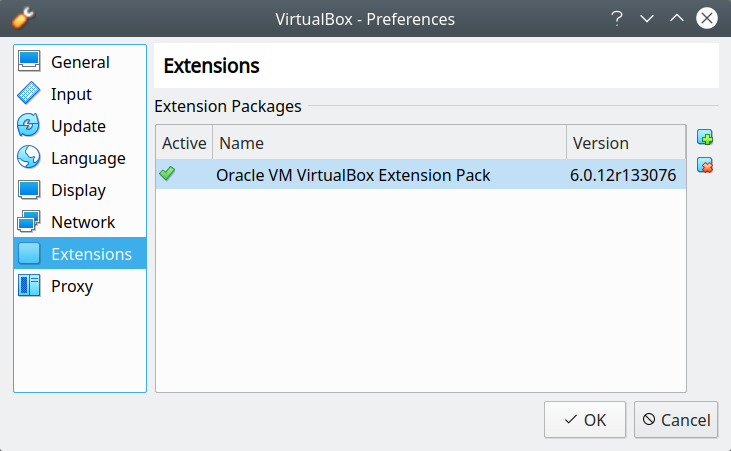Viewport: 731px width, 451px height.
Task: Open the Update section icon
Action: tap(30, 126)
